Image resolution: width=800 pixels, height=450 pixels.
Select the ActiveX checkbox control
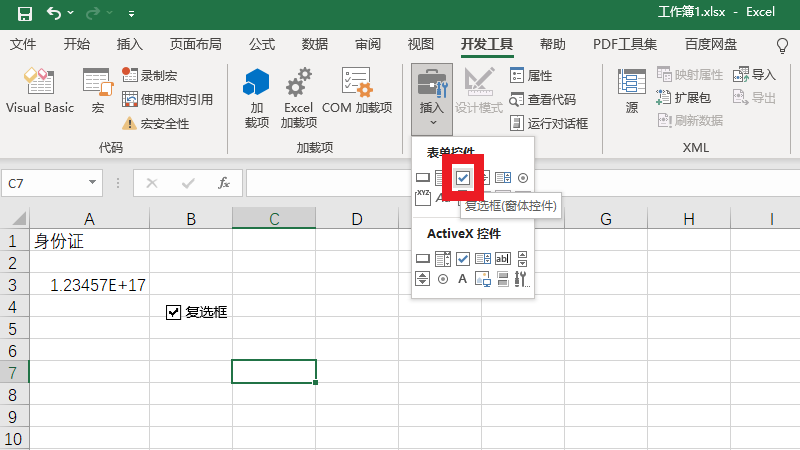click(463, 259)
